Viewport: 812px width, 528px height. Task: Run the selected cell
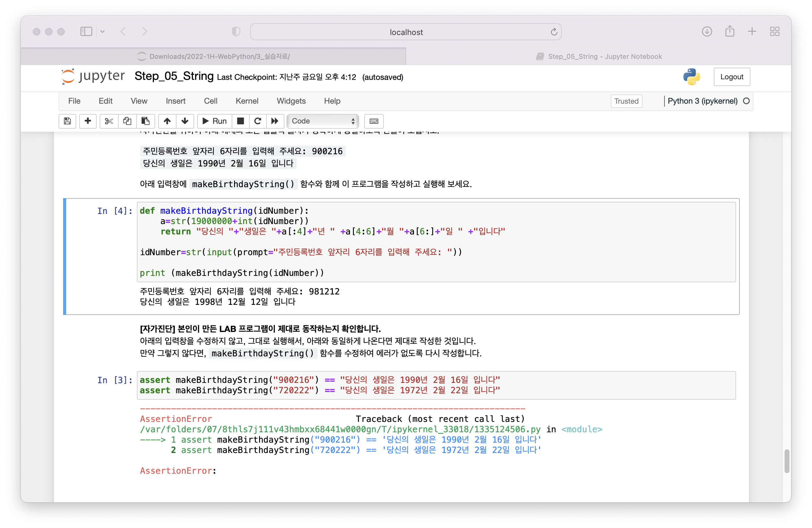215,121
